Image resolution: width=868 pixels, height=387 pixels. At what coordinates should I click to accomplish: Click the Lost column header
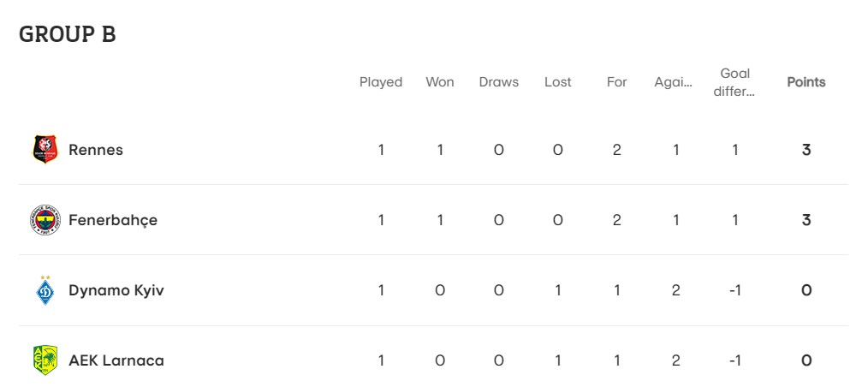(x=557, y=82)
